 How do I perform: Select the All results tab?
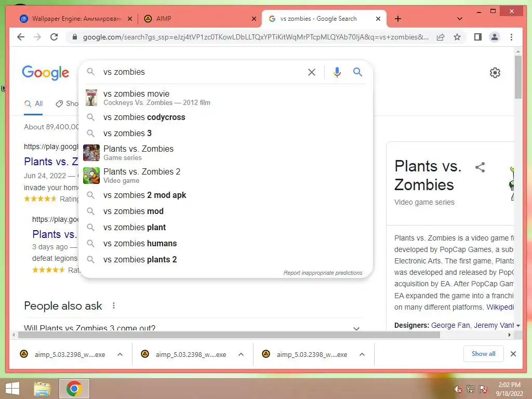click(33, 104)
